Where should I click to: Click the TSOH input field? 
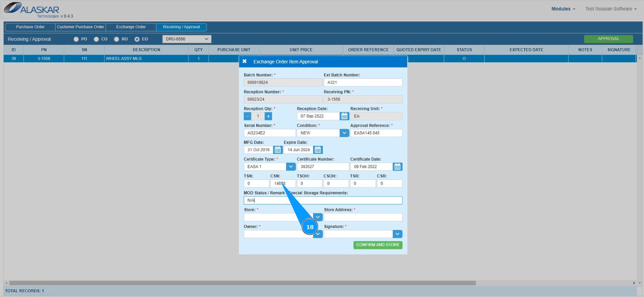[309, 183]
